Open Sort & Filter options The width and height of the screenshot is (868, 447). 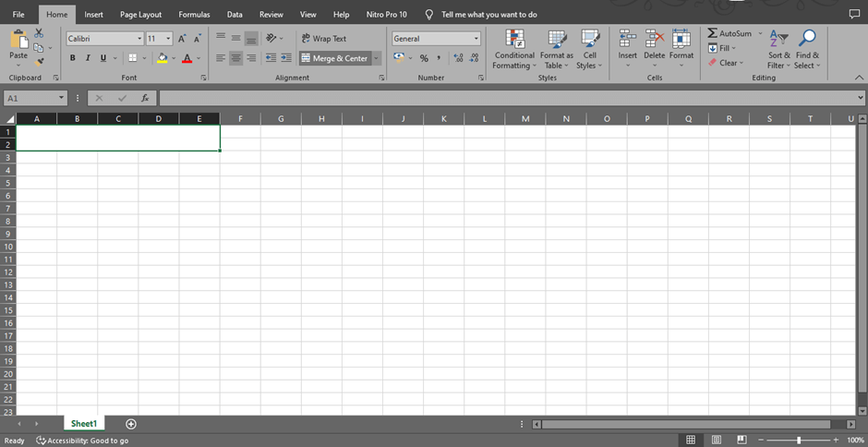[778, 49]
